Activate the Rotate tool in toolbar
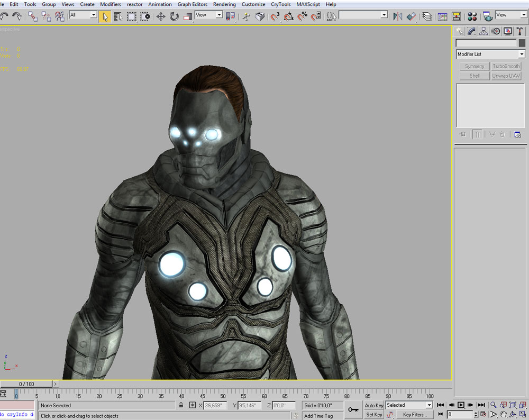Viewport: 529px width, 420px height. coord(174,16)
